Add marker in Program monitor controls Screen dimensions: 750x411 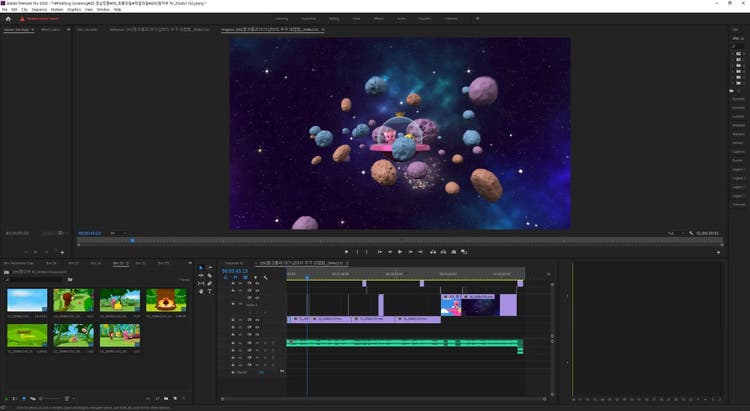pos(346,252)
